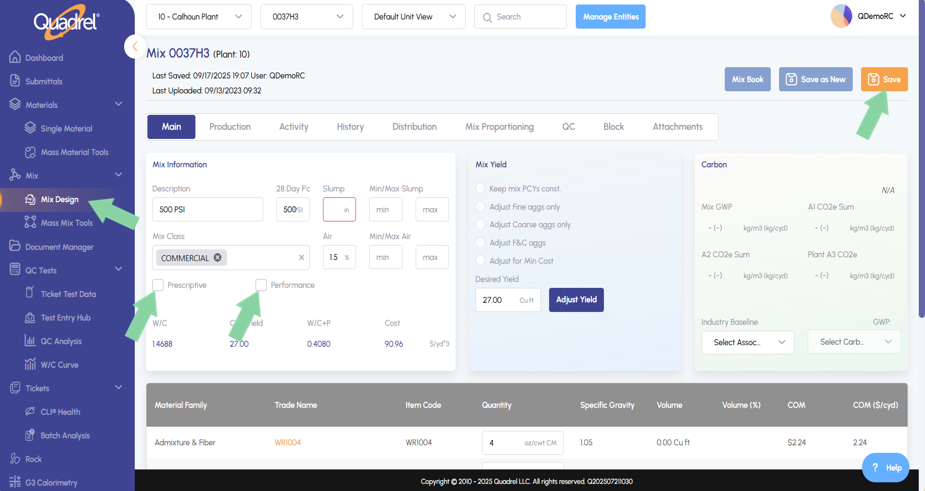Screen dimensions: 925x491
Task: Switch to the History tab
Action: 350,127
